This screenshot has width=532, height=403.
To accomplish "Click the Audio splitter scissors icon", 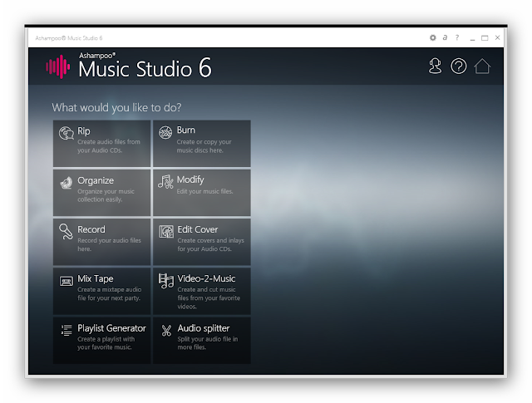I will (x=166, y=331).
